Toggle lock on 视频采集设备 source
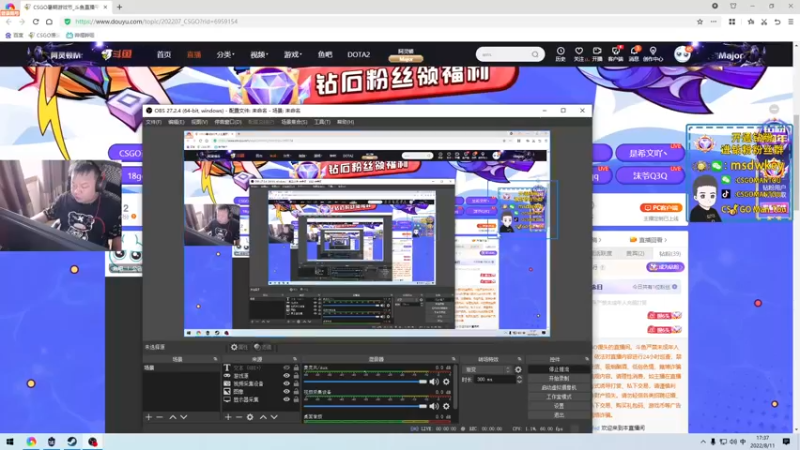Image resolution: width=800 pixels, height=450 pixels. coord(296,383)
